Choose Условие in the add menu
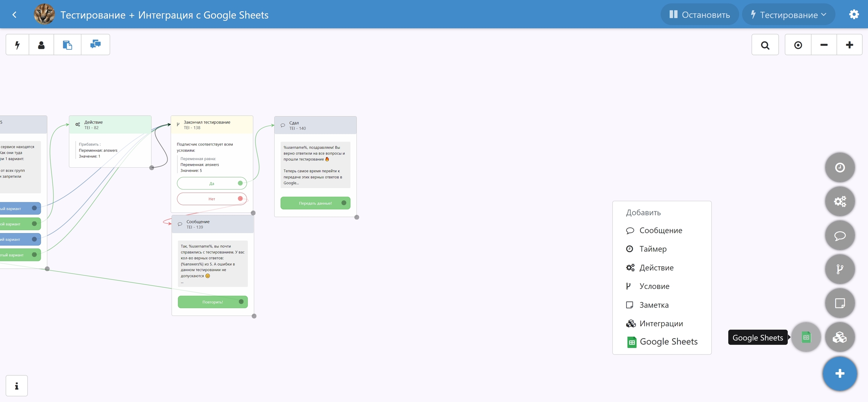This screenshot has height=402, width=868. point(654,286)
